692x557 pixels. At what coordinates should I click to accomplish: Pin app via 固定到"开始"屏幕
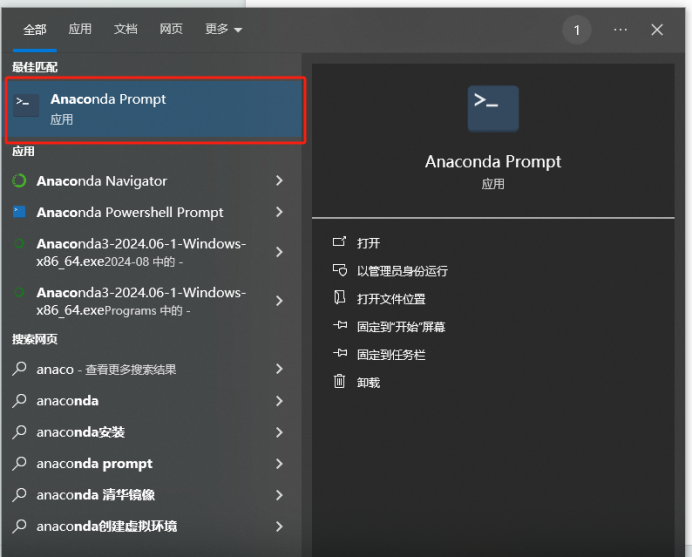(x=401, y=327)
